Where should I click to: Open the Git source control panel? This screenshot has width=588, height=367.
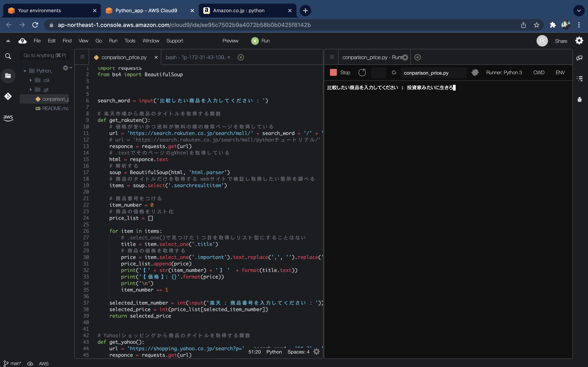coord(8,96)
